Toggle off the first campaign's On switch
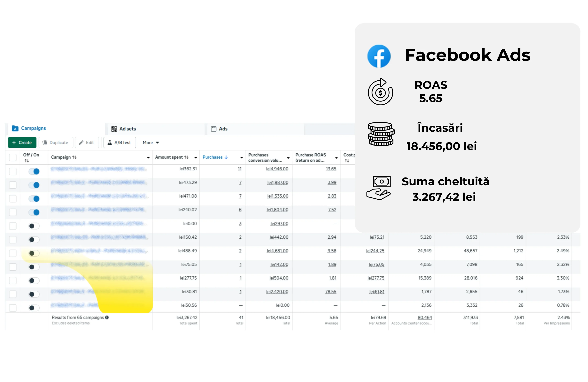 34,171
